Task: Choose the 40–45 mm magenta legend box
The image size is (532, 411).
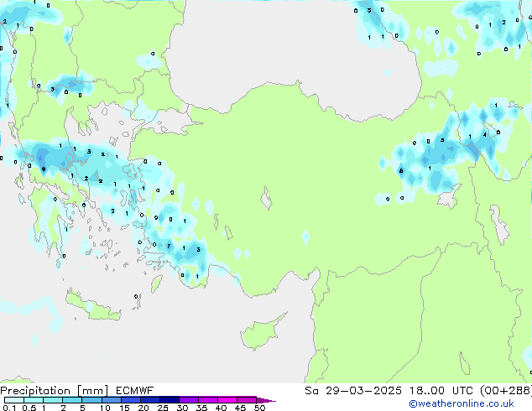Action: [x=227, y=400]
